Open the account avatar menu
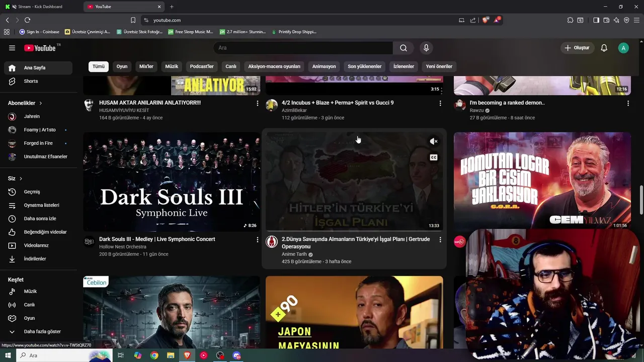This screenshot has width=644, height=362. point(623,48)
